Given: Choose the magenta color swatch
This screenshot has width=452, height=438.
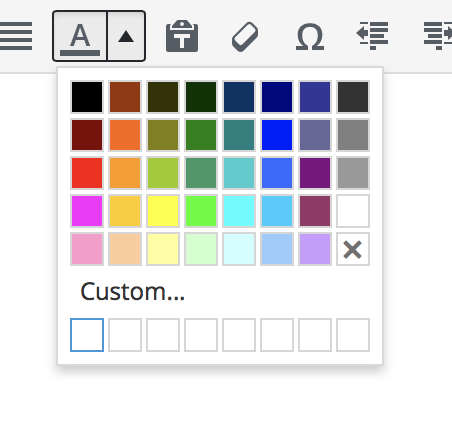Looking at the screenshot, I should click(87, 211).
